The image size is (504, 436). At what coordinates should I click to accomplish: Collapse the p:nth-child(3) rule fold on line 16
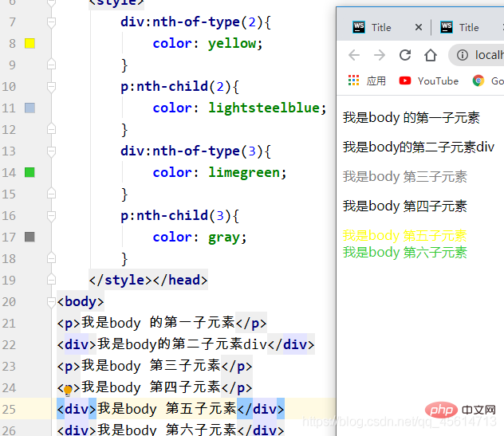(x=51, y=216)
